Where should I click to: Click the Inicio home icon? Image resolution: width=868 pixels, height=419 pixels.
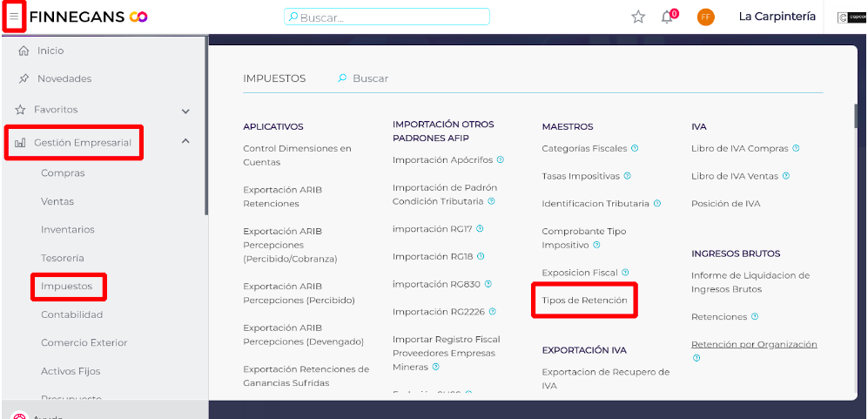coord(24,51)
